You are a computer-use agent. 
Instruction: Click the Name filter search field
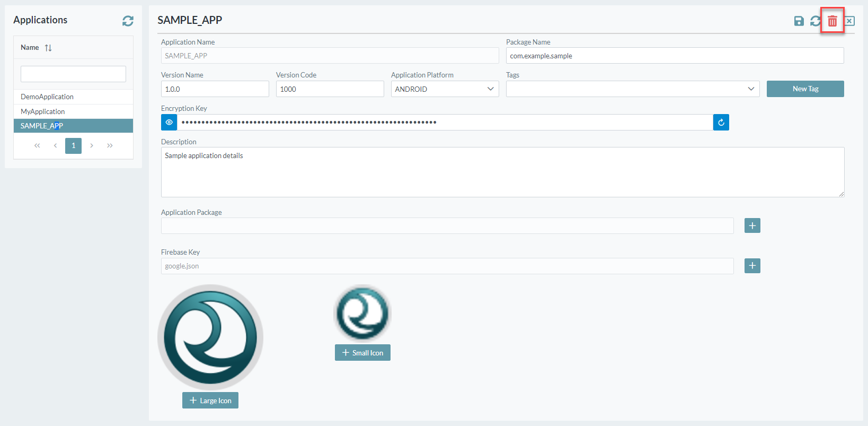(73, 74)
